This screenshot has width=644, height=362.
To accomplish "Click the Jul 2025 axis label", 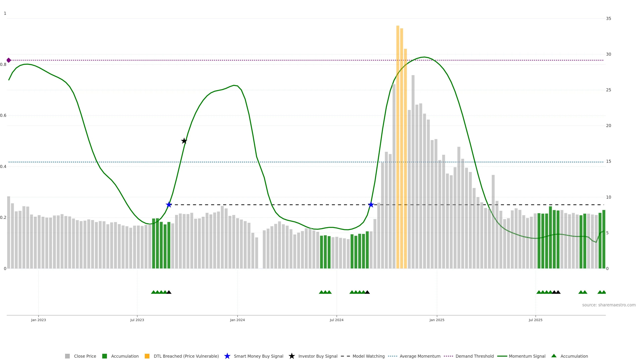I will pos(535,320).
